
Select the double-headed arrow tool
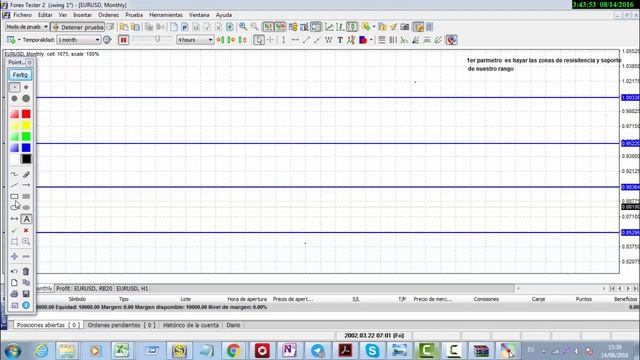[14, 219]
